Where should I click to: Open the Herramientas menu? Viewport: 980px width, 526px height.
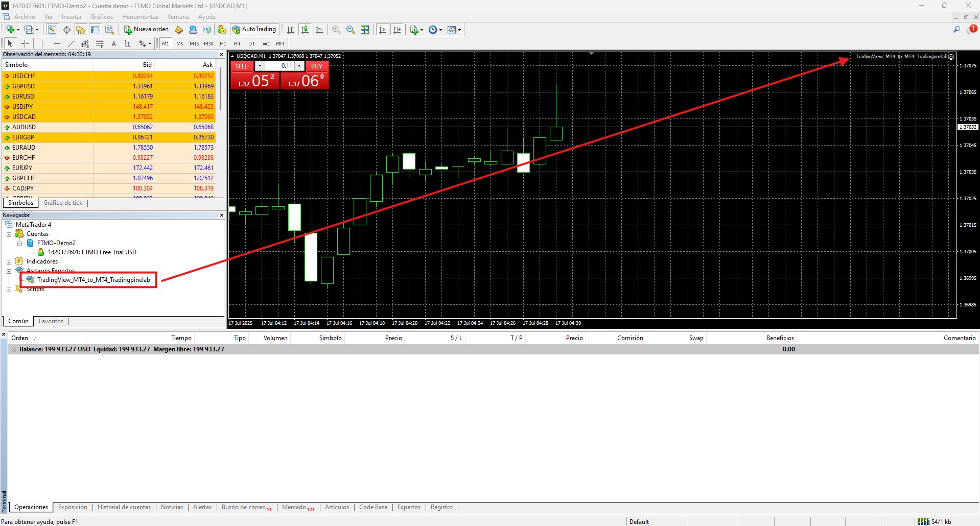[140, 17]
